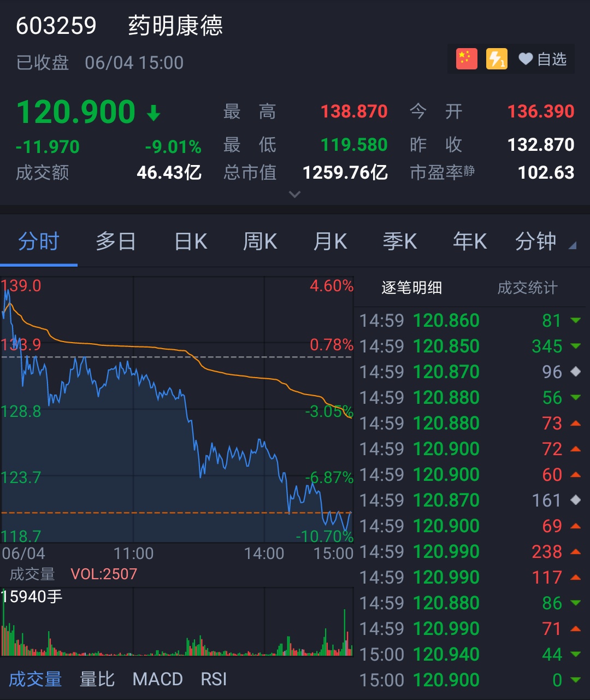
Task: Tap the 已收盘 06/04 15:00 status
Action: (100, 63)
